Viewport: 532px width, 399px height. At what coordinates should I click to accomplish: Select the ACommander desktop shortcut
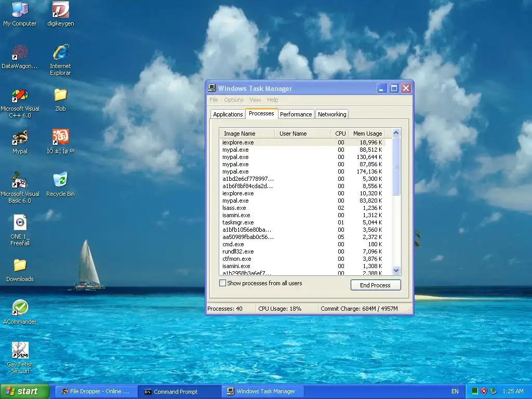tap(20, 312)
